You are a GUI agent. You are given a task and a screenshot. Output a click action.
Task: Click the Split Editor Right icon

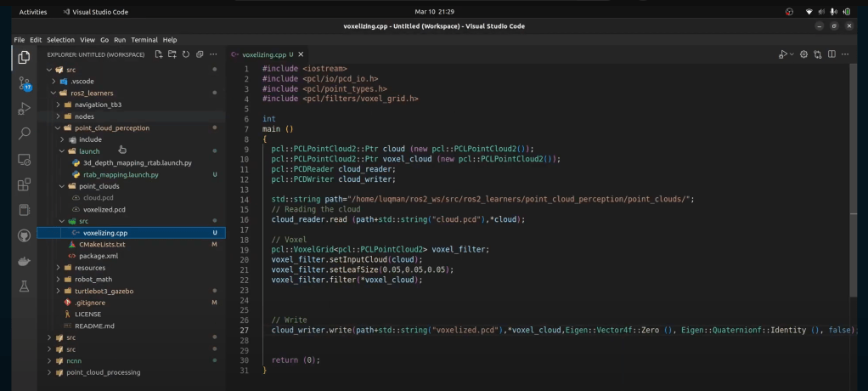[x=831, y=54]
